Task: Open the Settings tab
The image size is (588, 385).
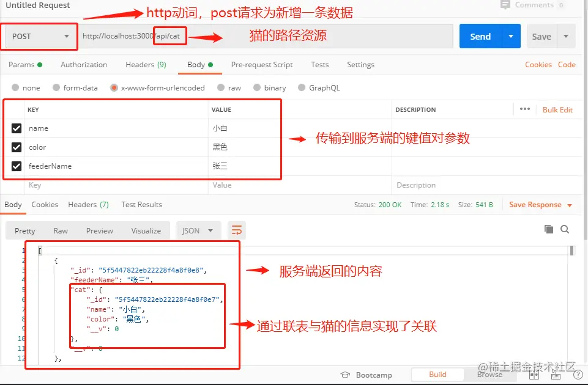Action: (x=361, y=64)
